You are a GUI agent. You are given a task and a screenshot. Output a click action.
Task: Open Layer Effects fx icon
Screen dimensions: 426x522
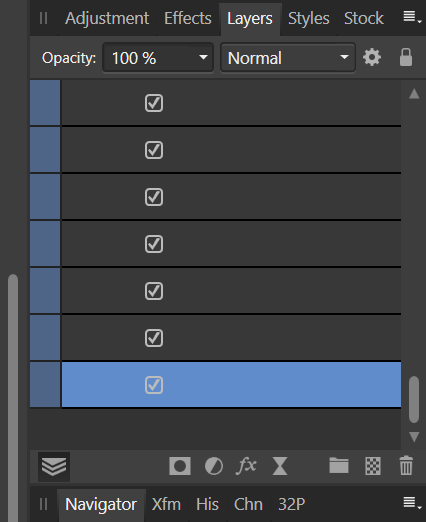[x=246, y=465]
